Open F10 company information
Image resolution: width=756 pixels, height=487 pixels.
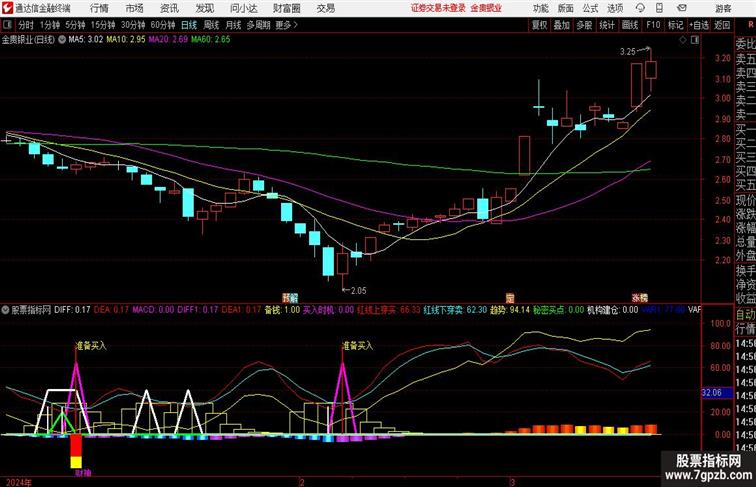653,25
